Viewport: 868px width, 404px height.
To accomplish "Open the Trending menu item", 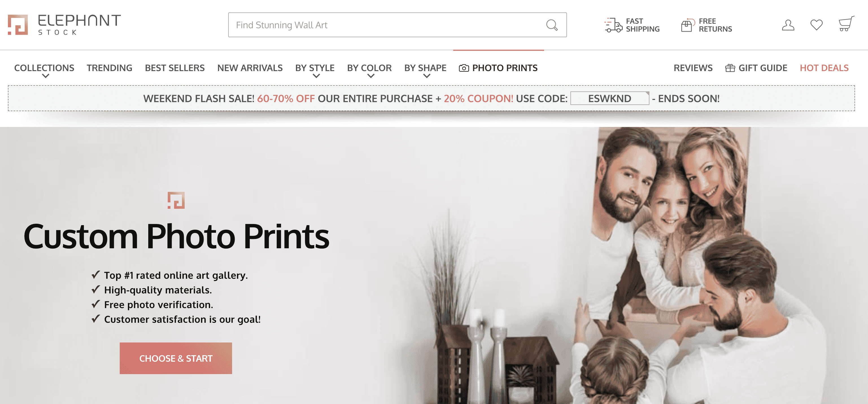I will (110, 68).
